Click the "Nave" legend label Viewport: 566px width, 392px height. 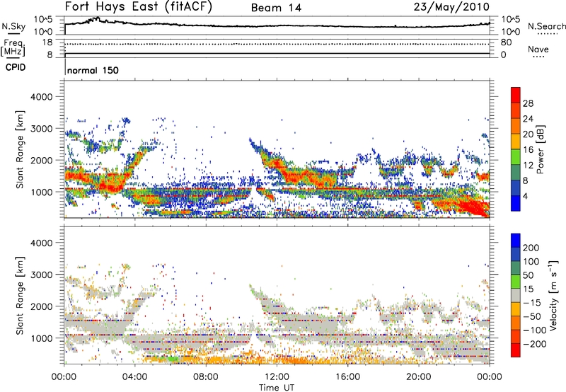click(538, 49)
